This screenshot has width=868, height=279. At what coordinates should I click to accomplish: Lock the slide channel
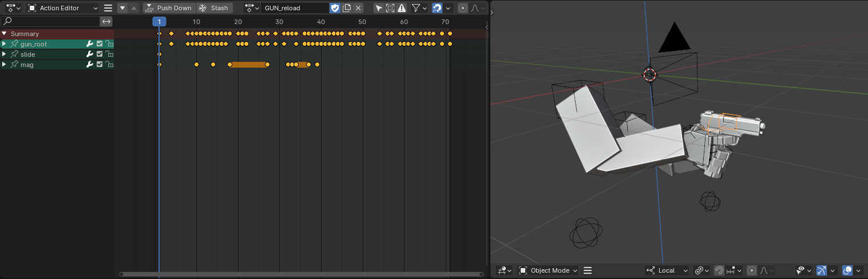(x=109, y=54)
